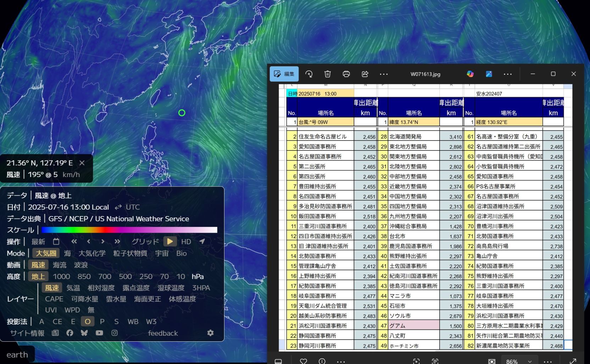The height and width of the screenshot is (364, 590).
Task: Delete the W071613.jpg image
Action: (328, 74)
